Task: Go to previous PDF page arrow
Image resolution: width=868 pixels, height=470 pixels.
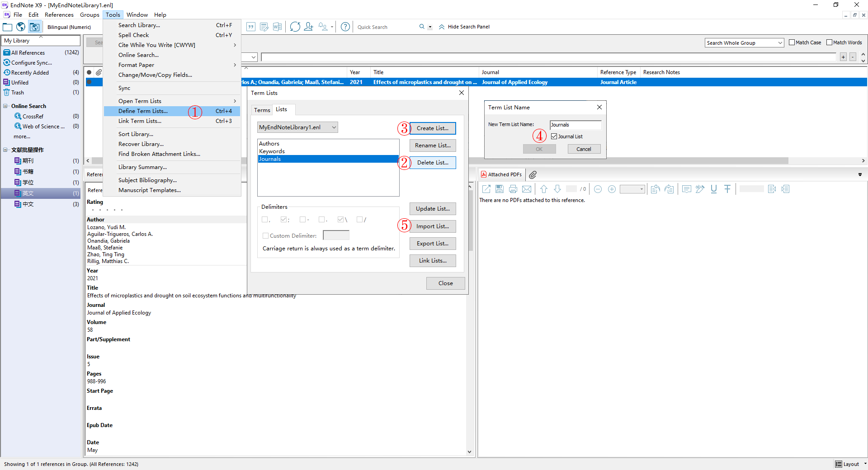Action: pyautogui.click(x=544, y=189)
